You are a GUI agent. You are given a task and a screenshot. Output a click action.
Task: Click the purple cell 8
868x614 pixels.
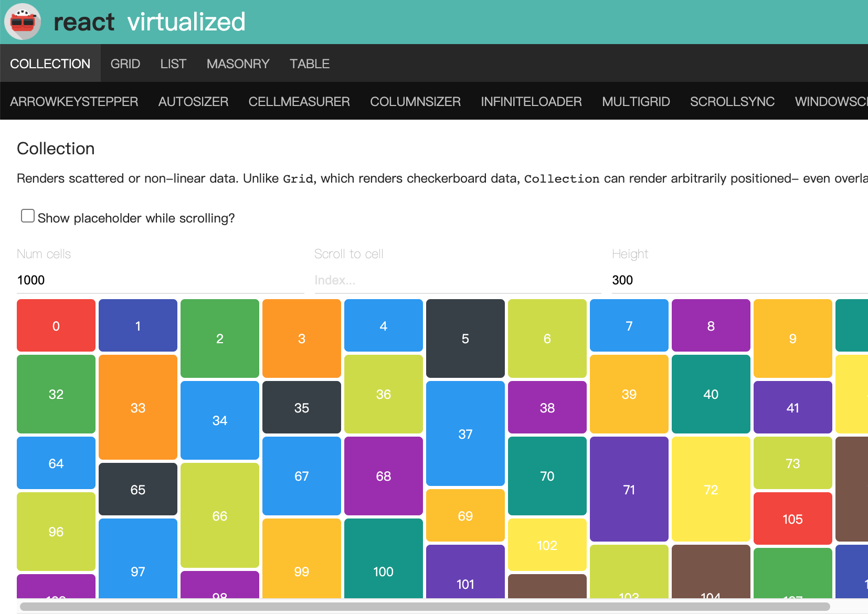711,325
